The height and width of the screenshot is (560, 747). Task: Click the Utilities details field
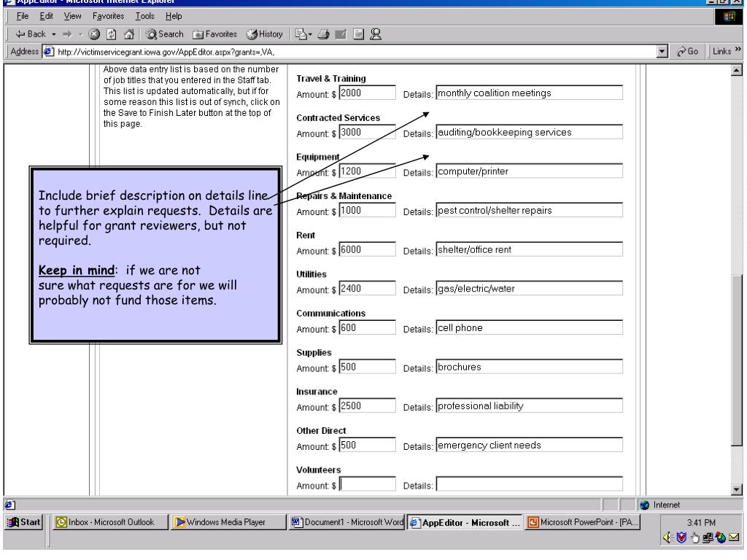click(530, 288)
